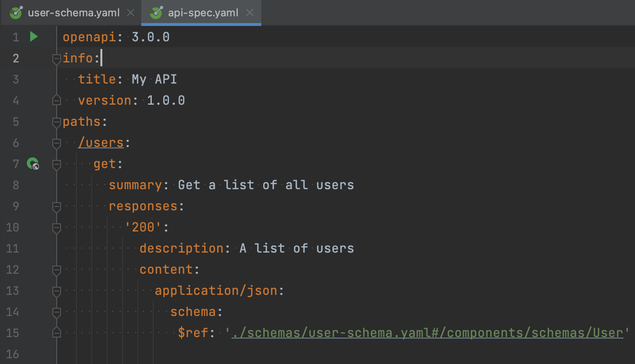Image resolution: width=635 pixels, height=364 pixels.
Task: Collapse the /users path block
Action: (x=56, y=143)
